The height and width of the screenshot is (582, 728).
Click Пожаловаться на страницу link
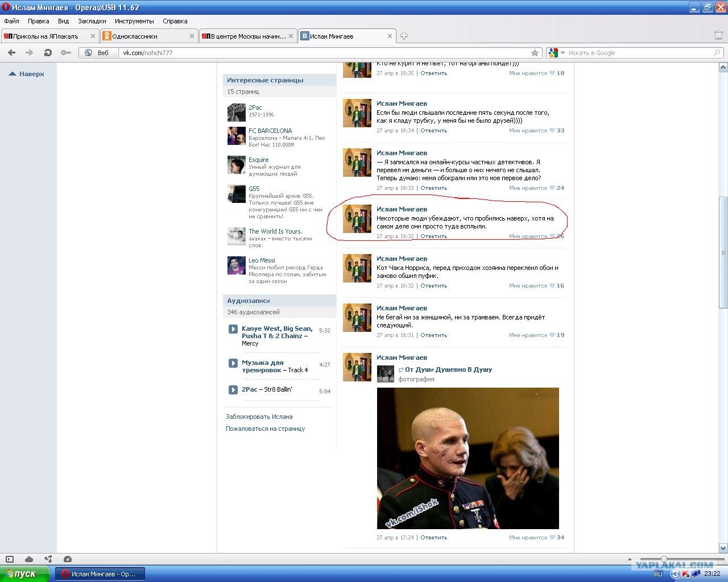[266, 429]
